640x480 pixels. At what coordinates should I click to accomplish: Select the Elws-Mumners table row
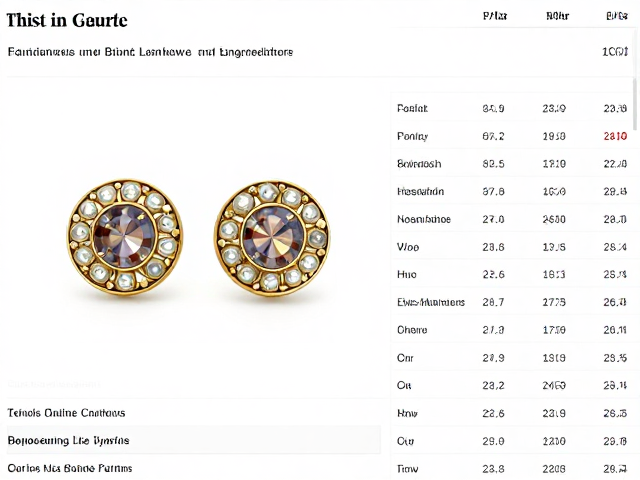tap(512, 302)
